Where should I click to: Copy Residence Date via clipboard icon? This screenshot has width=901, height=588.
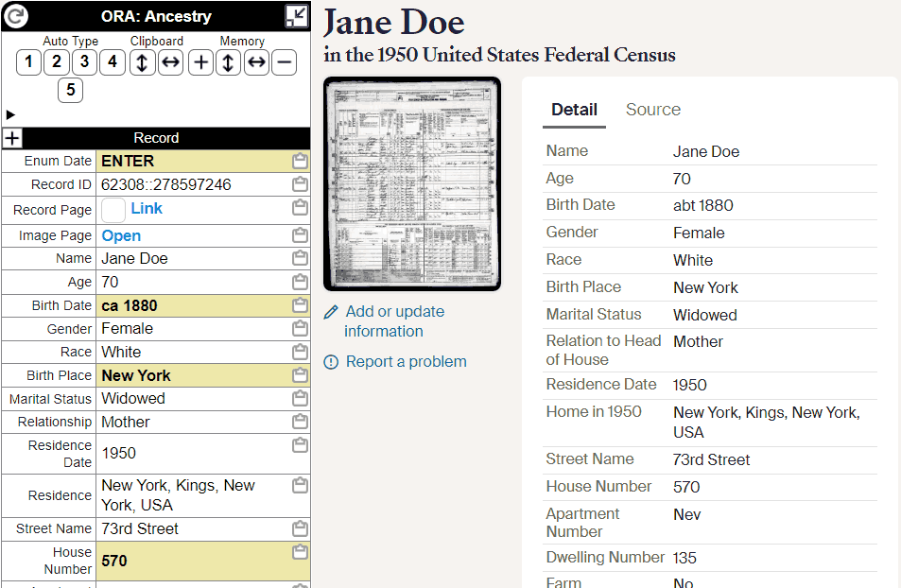[300, 445]
